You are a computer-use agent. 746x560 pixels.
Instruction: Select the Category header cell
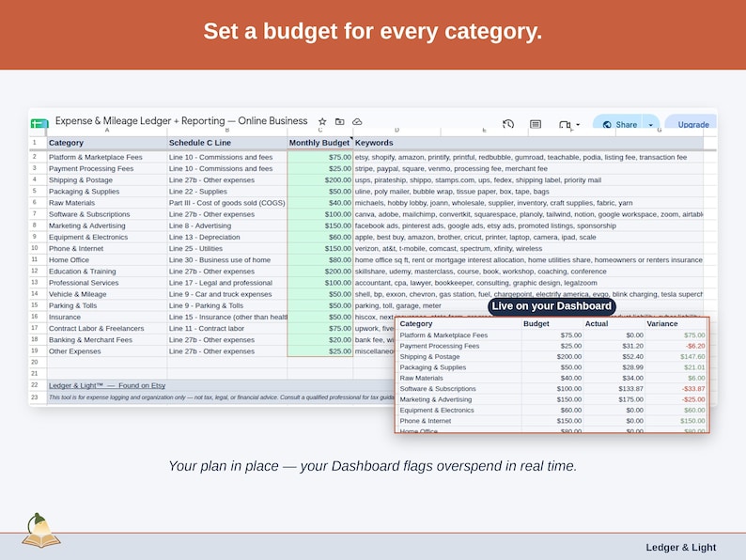(x=107, y=143)
